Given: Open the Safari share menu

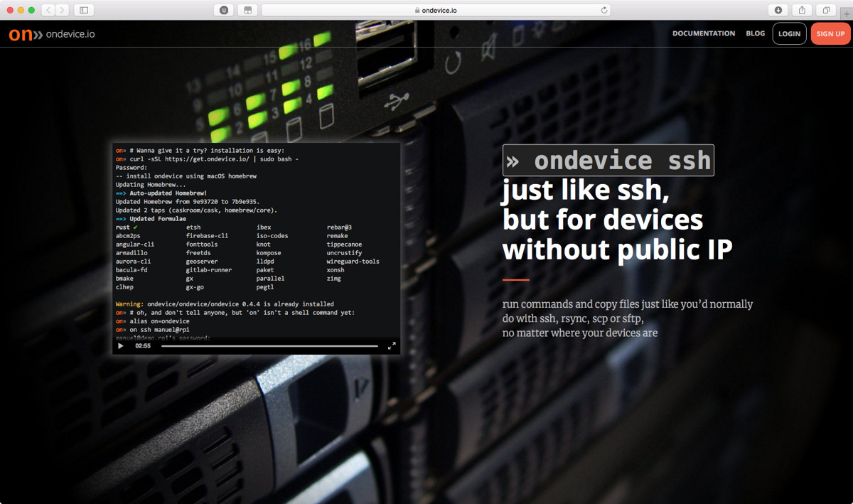Looking at the screenshot, I should (802, 10).
